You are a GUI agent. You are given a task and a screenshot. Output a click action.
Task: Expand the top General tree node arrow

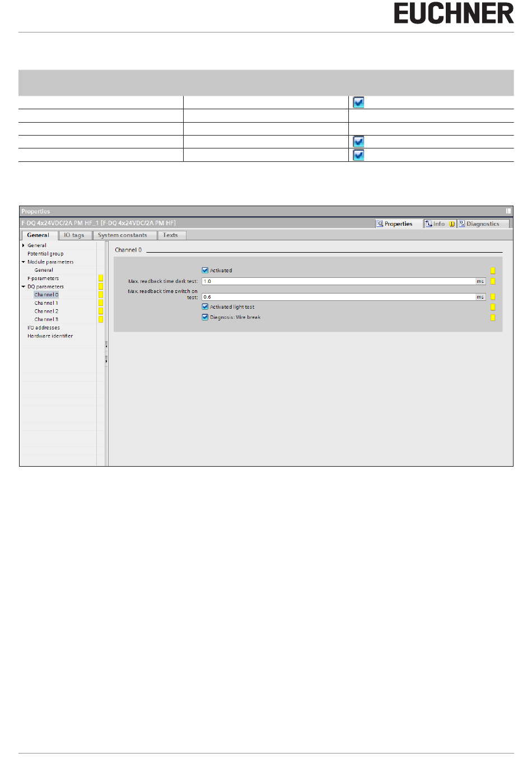(x=24, y=245)
